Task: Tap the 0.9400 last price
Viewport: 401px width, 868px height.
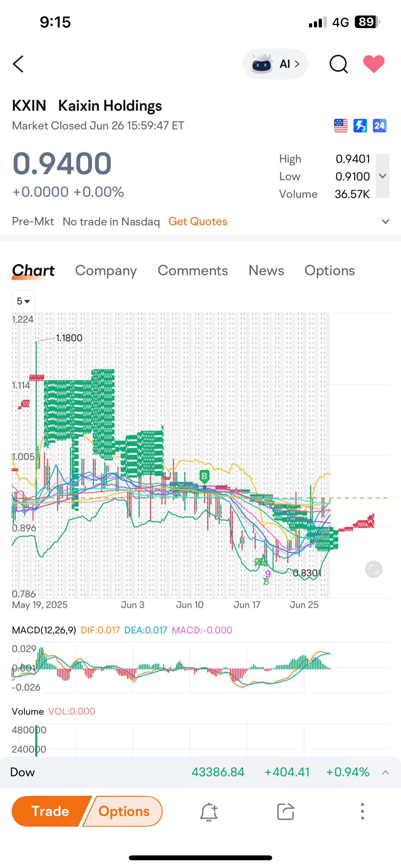Action: 62,163
